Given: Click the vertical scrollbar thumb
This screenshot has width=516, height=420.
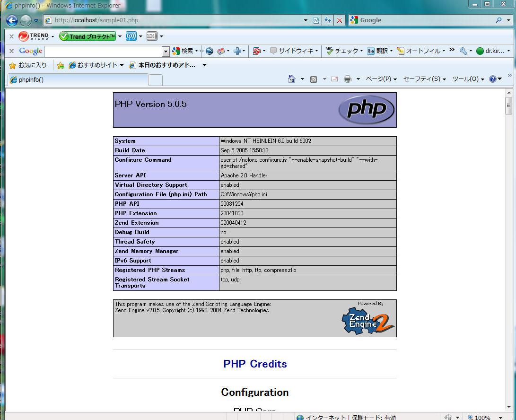Looking at the screenshot, I should coord(509,106).
